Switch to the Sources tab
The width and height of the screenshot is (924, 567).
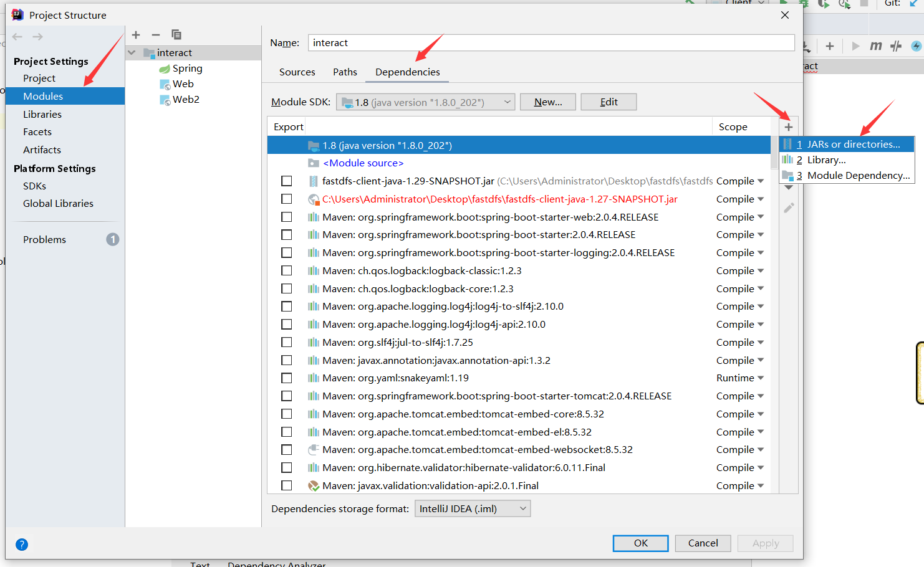(297, 72)
